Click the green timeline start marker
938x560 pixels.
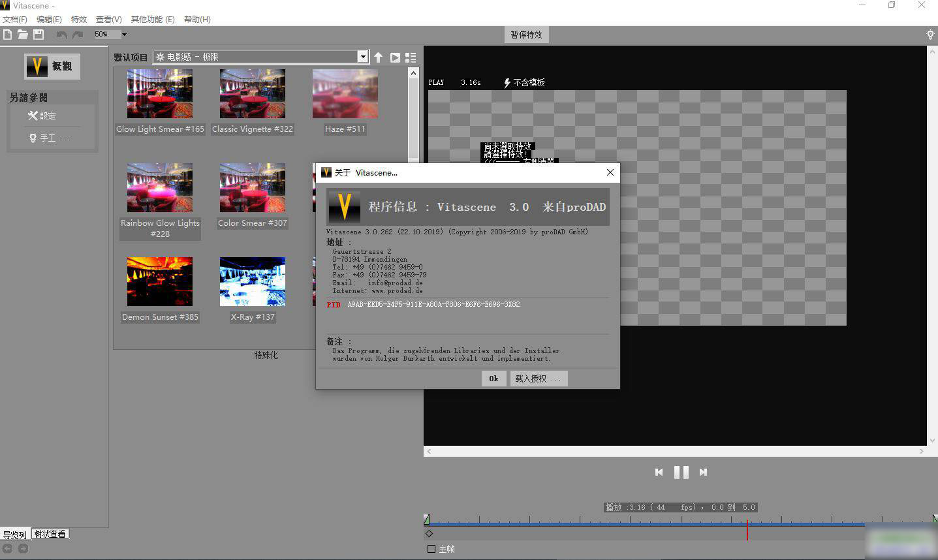tap(426, 520)
